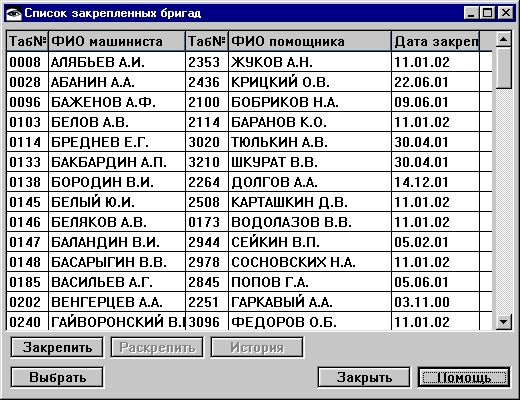Viewport: 520px width, 400px height.
Task: Select the row АЛЯБЬЕВ А.И.
Action: pos(249,62)
